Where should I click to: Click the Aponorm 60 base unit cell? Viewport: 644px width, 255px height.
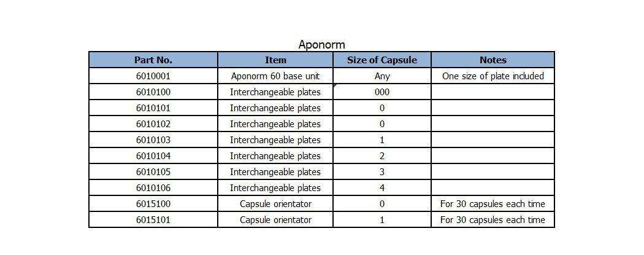(x=275, y=76)
